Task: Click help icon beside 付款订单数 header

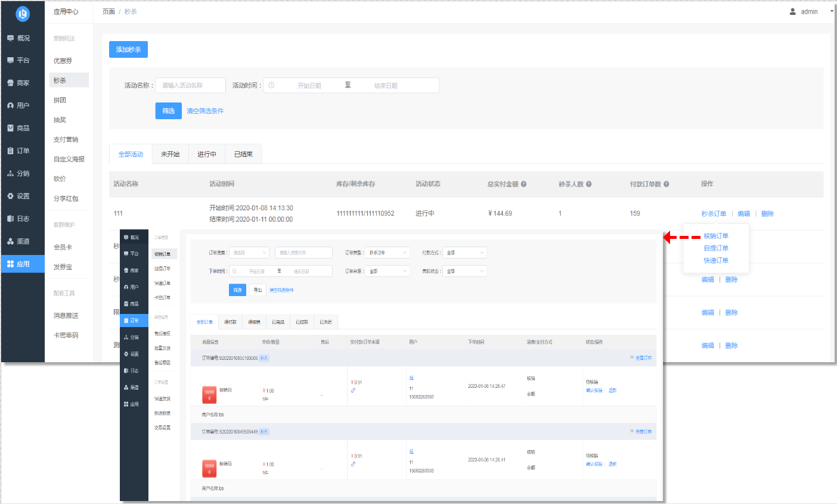Action: point(666,184)
